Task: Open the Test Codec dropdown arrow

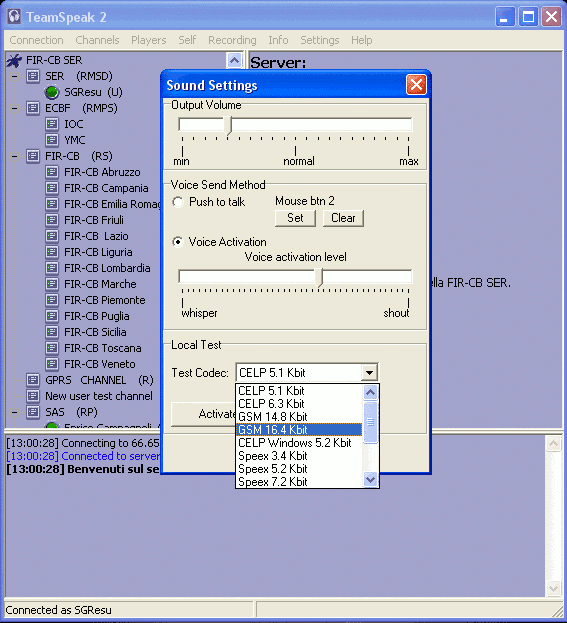Action: tap(369, 373)
